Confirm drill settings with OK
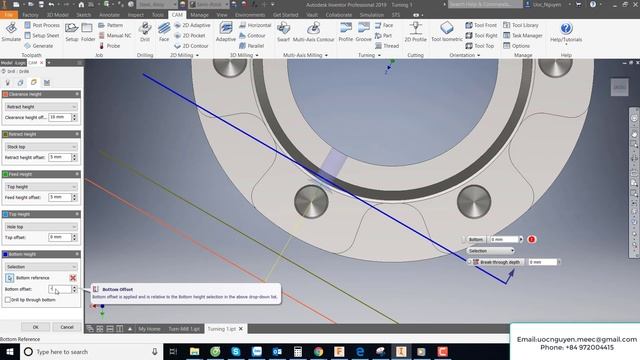 36,327
